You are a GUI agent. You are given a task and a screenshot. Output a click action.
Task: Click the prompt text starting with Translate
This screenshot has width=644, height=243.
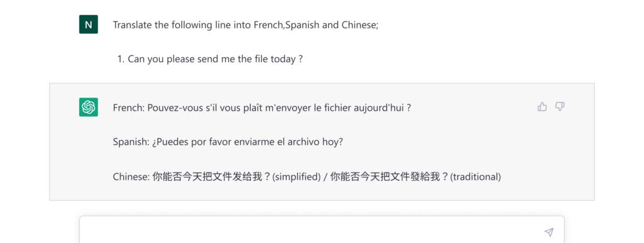(246, 25)
